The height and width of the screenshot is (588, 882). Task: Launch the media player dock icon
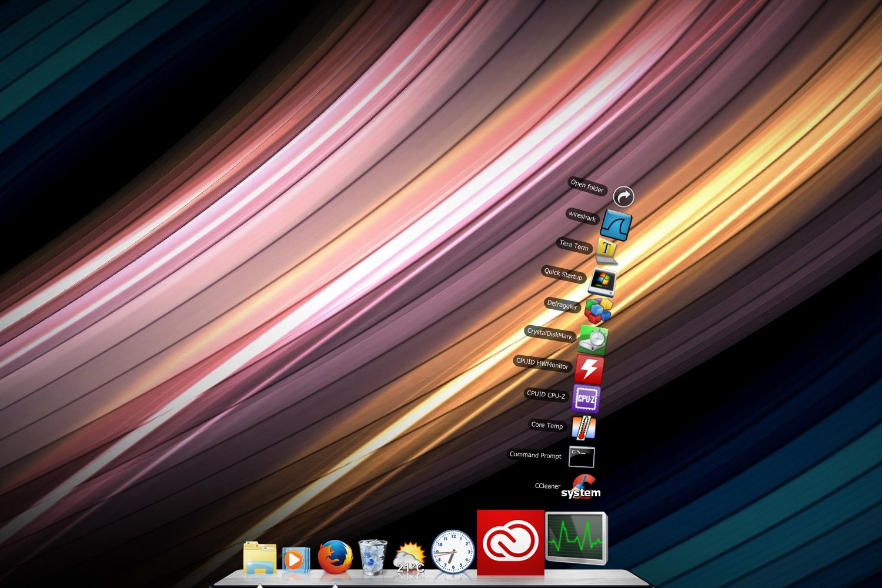tap(296, 559)
